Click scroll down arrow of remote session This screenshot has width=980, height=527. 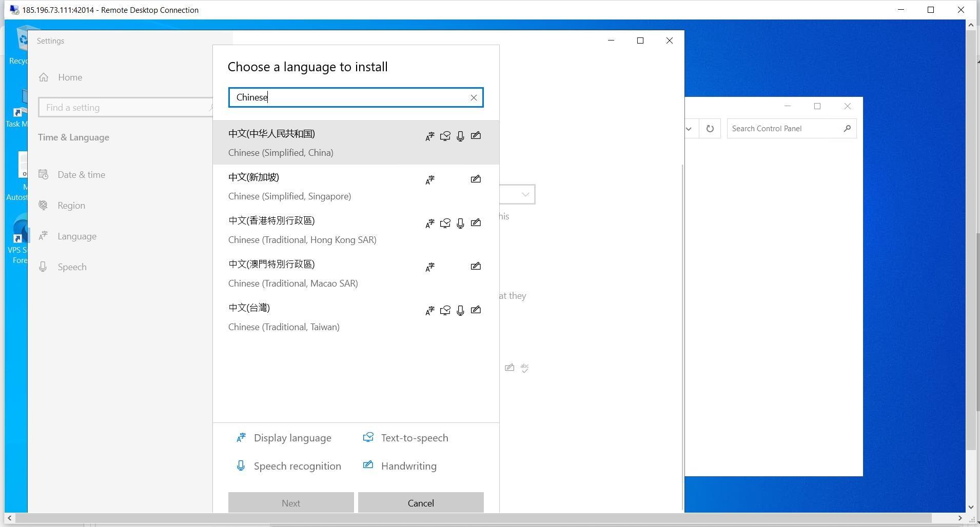pos(970,507)
